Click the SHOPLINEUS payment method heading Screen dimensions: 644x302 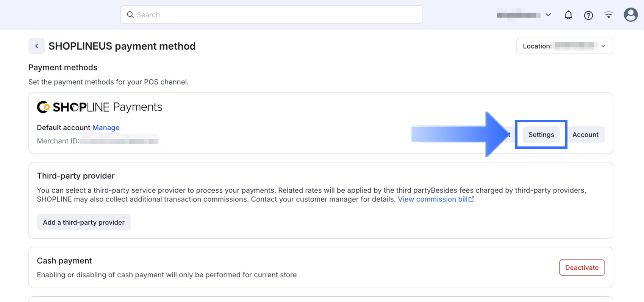pyautogui.click(x=122, y=46)
